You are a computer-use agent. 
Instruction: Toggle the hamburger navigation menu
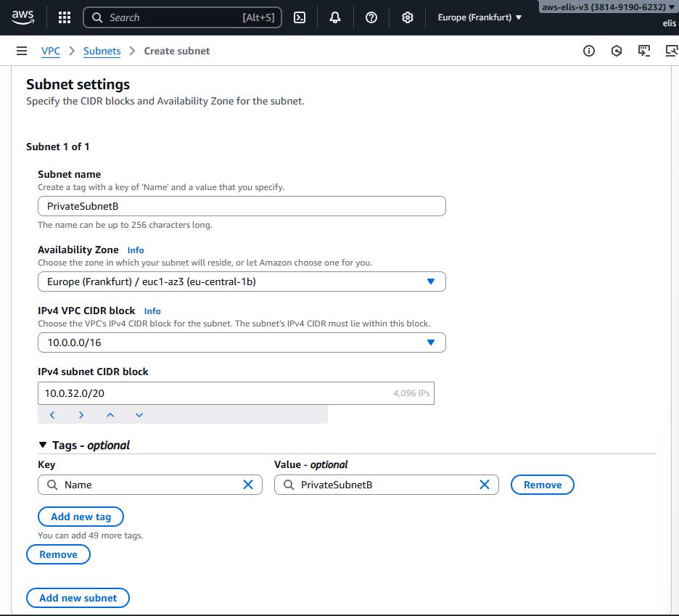pyautogui.click(x=22, y=51)
